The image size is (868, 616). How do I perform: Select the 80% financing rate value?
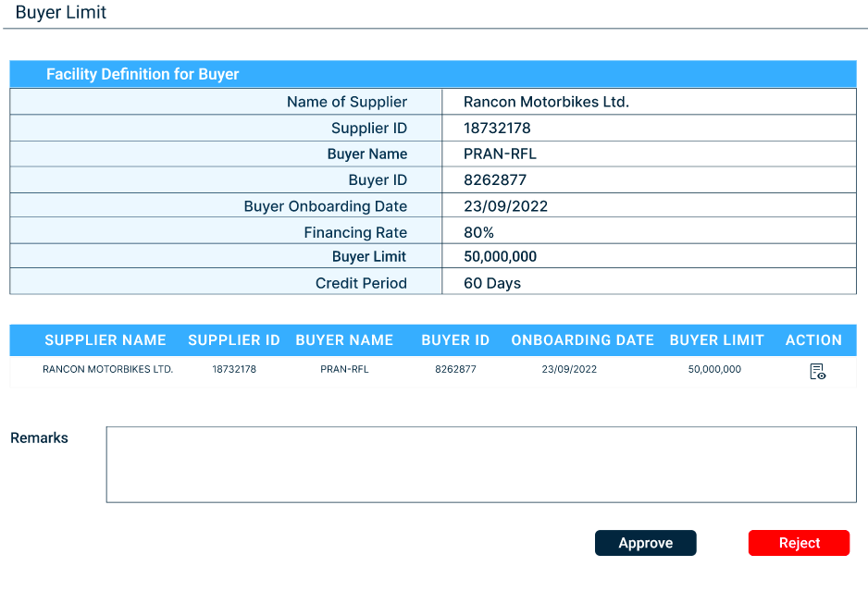click(478, 232)
